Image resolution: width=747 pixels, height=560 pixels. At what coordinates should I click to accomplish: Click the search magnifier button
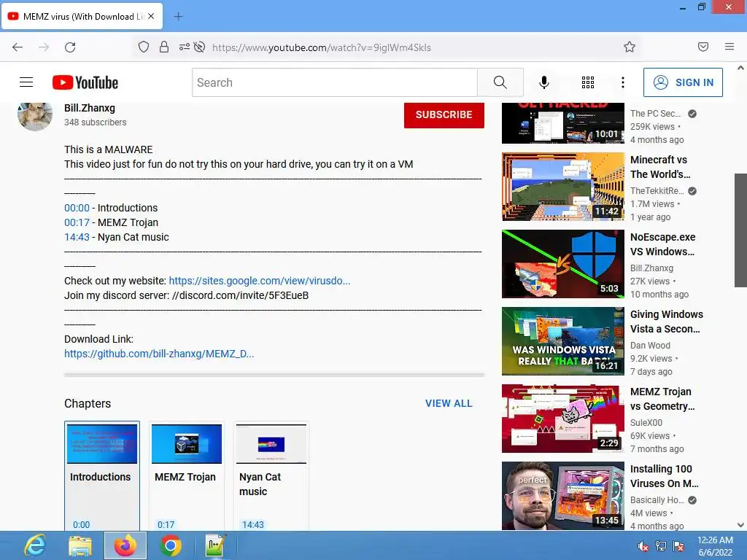click(500, 82)
